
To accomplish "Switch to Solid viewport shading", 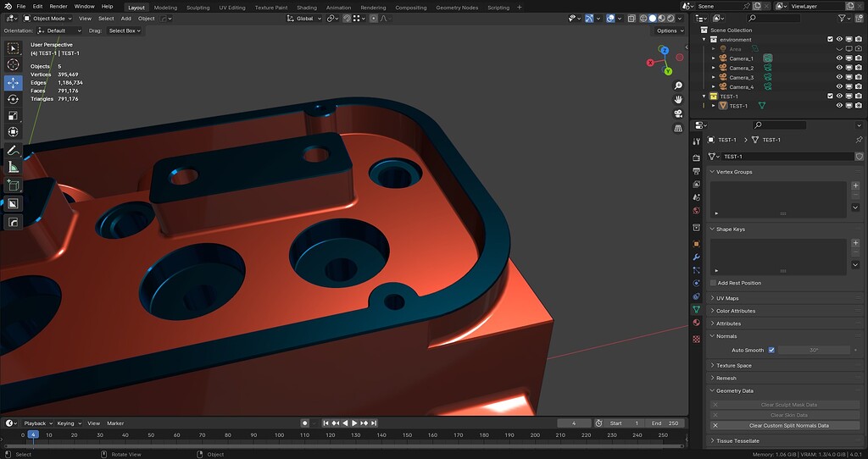I will [x=653, y=19].
